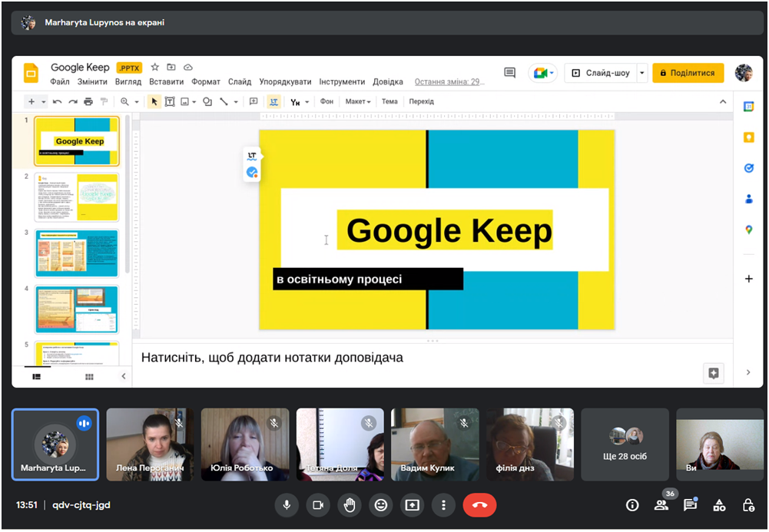Switch to grid view

(x=89, y=377)
